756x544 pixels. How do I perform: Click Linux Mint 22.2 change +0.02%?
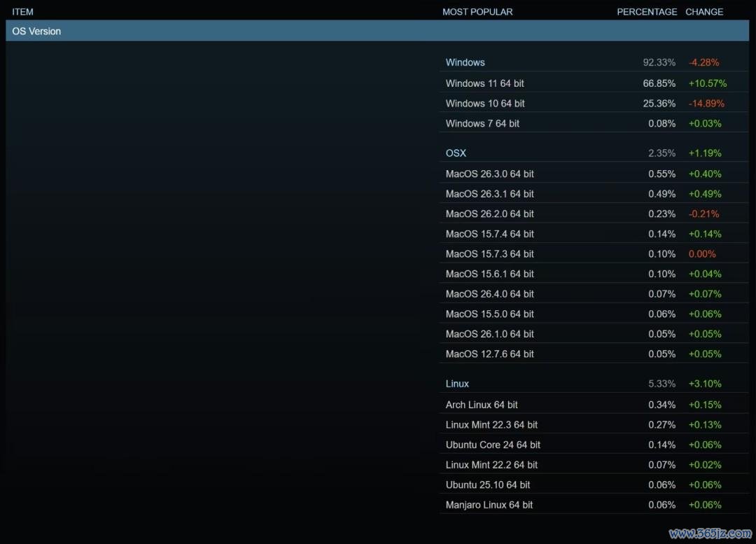[705, 465]
